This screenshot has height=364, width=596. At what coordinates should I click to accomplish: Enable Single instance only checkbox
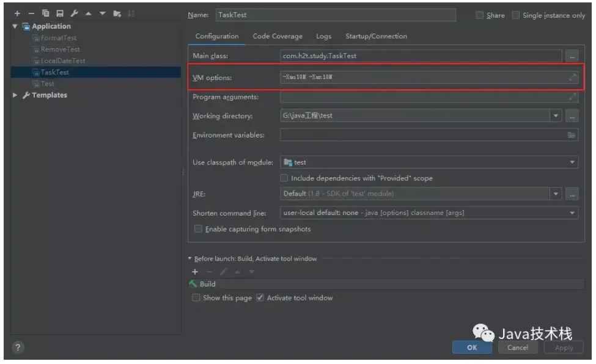click(x=516, y=15)
